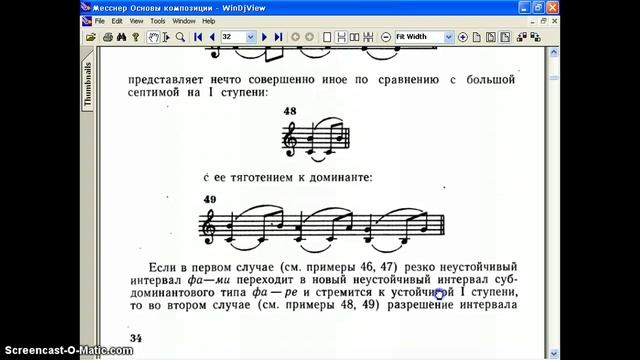
Task: Click the page number field showing 32
Action: 233,37
